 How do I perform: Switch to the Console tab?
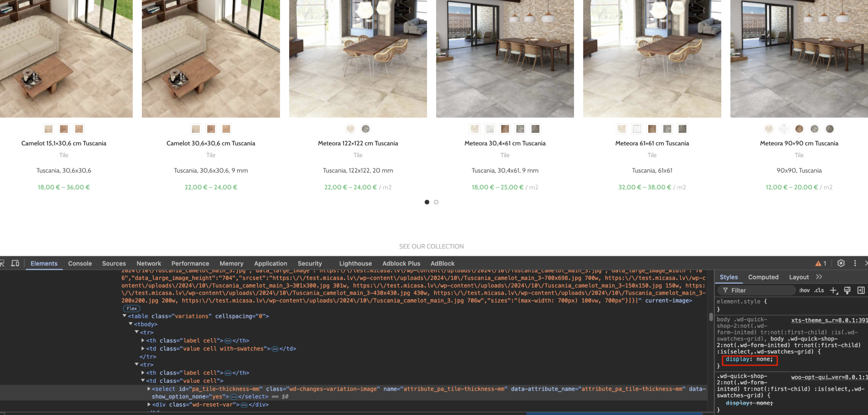point(80,263)
